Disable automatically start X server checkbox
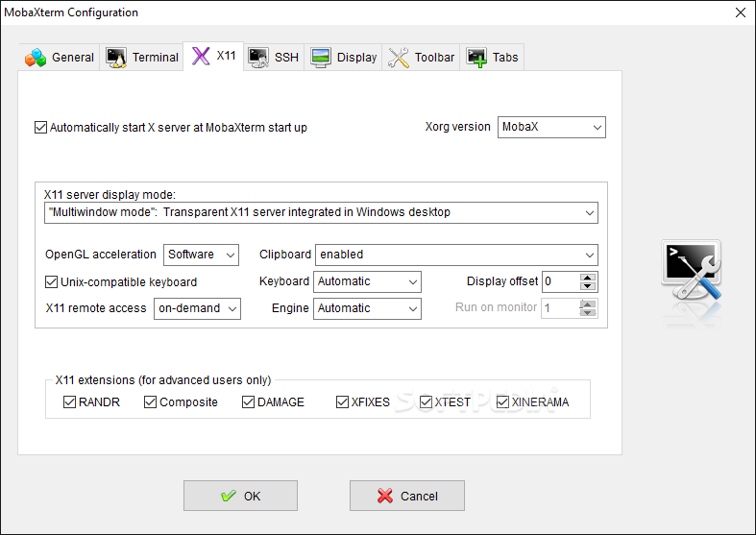Screen dimensions: 756x535 click(x=40, y=127)
